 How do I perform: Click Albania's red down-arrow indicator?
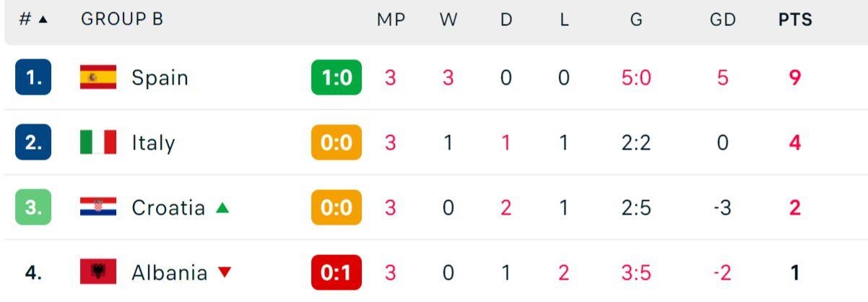point(225,273)
